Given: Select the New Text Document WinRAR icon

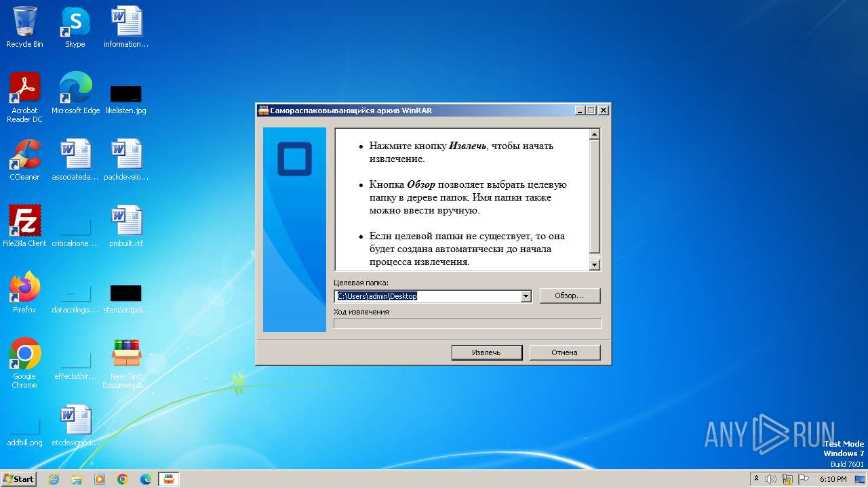Looking at the screenshot, I should [x=126, y=363].
